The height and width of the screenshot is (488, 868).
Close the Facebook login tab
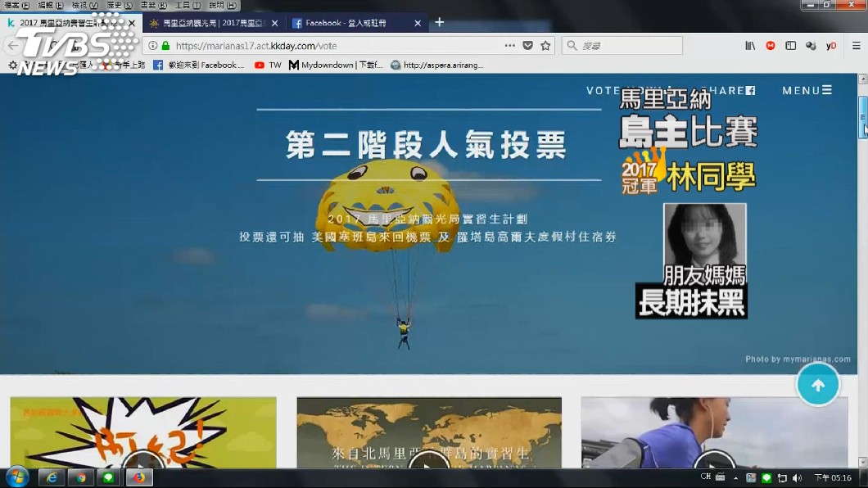pyautogui.click(x=418, y=23)
